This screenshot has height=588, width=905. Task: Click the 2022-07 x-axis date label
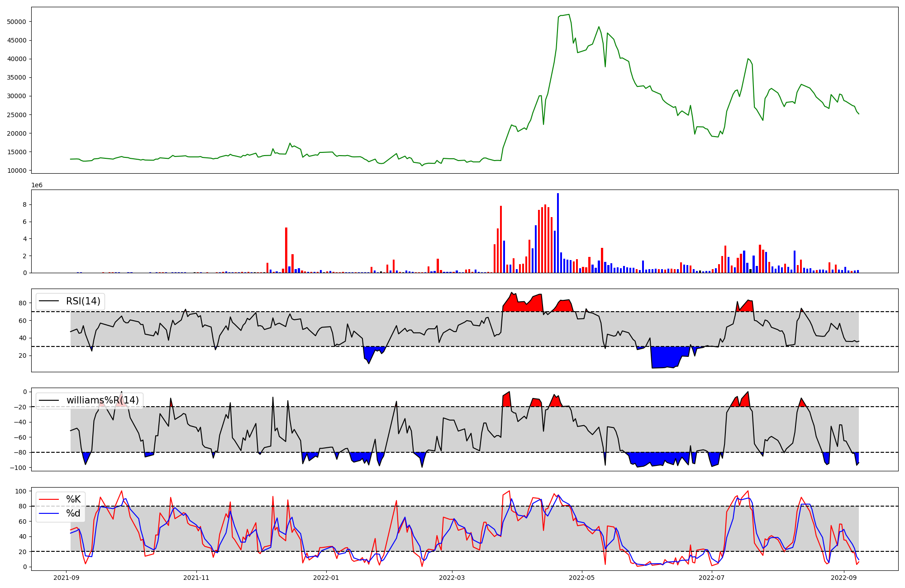click(711, 578)
